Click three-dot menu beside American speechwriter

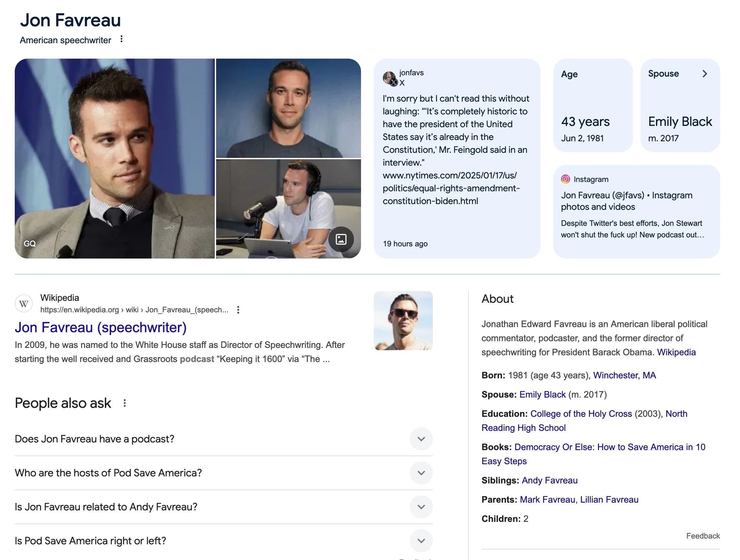tap(122, 39)
